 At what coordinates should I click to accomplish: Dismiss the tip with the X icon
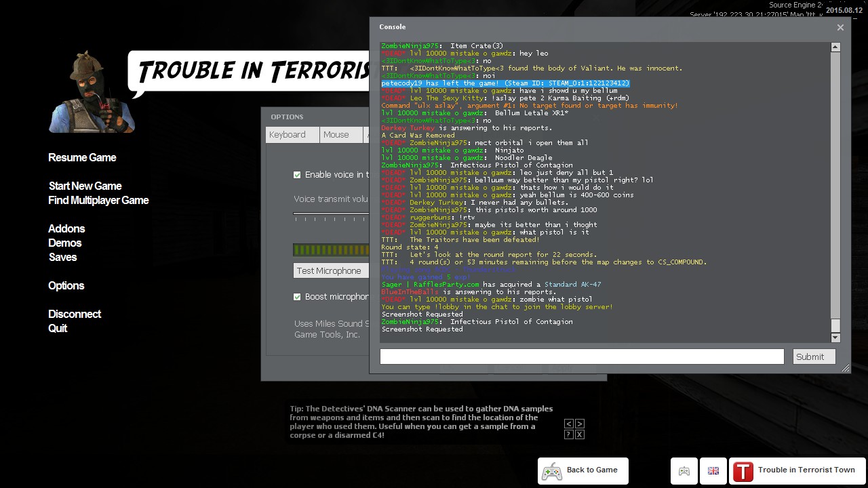tap(579, 434)
